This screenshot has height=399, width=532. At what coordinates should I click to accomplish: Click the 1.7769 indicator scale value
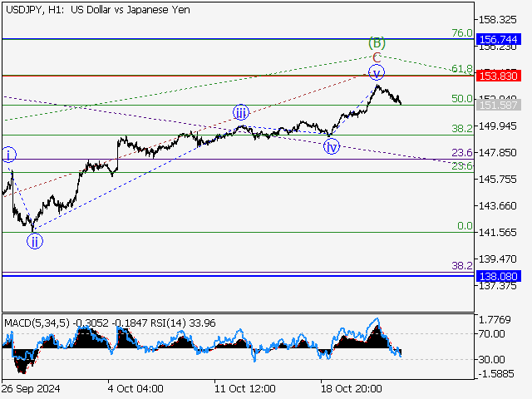[495, 319]
